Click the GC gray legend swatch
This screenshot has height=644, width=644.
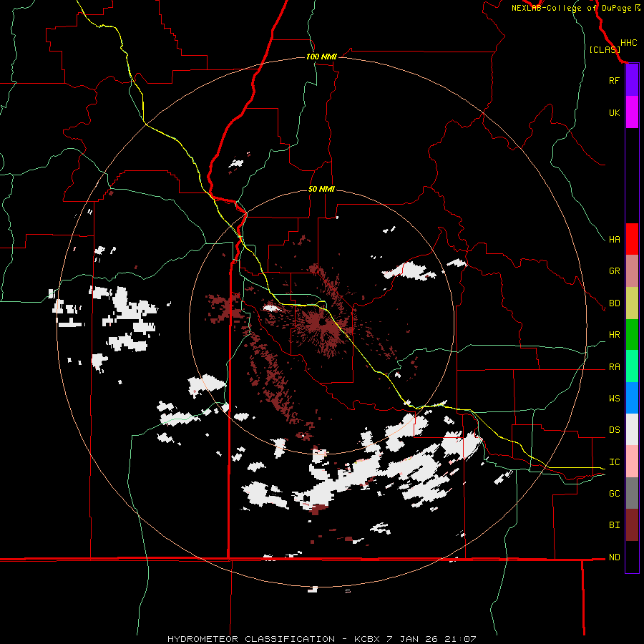pos(632,493)
